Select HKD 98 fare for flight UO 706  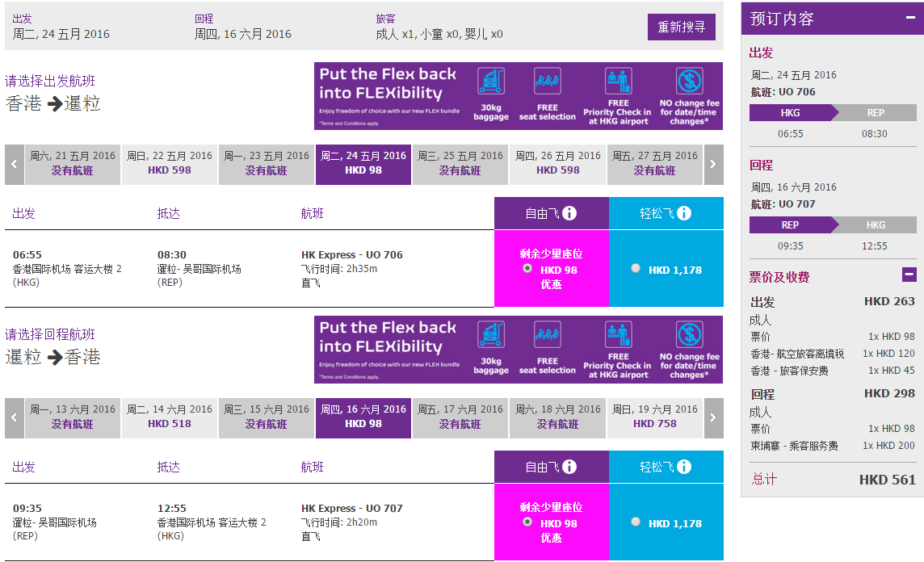coord(527,269)
